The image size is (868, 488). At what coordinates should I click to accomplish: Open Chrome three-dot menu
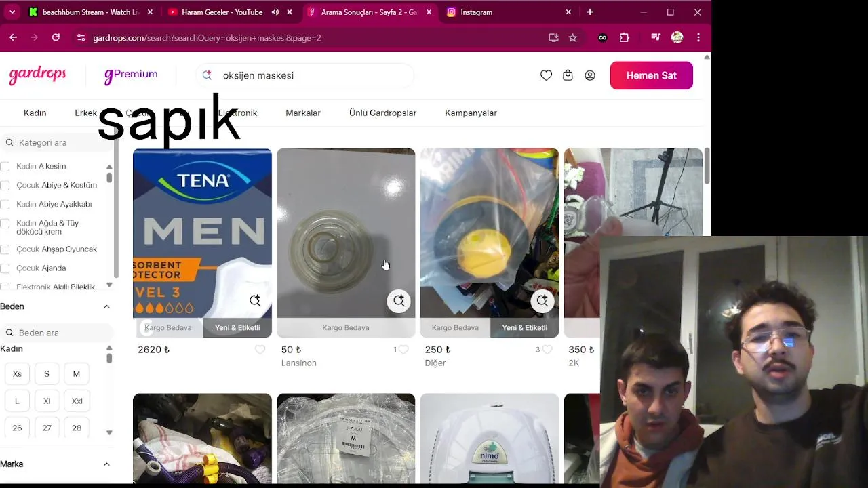tap(698, 38)
